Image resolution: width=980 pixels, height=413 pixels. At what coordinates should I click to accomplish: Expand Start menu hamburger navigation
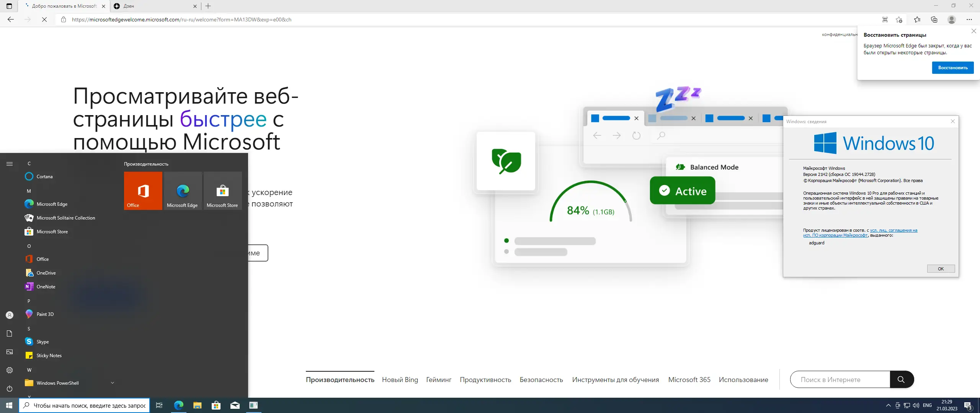point(10,164)
